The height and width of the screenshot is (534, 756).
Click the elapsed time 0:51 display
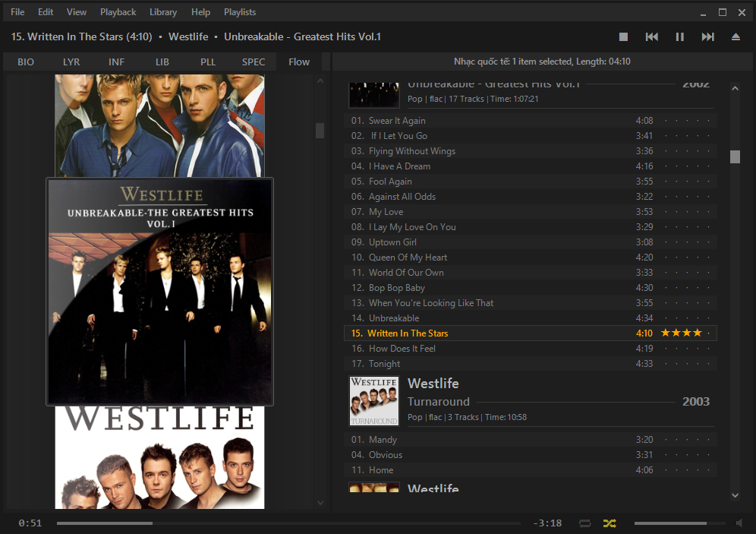point(30,523)
